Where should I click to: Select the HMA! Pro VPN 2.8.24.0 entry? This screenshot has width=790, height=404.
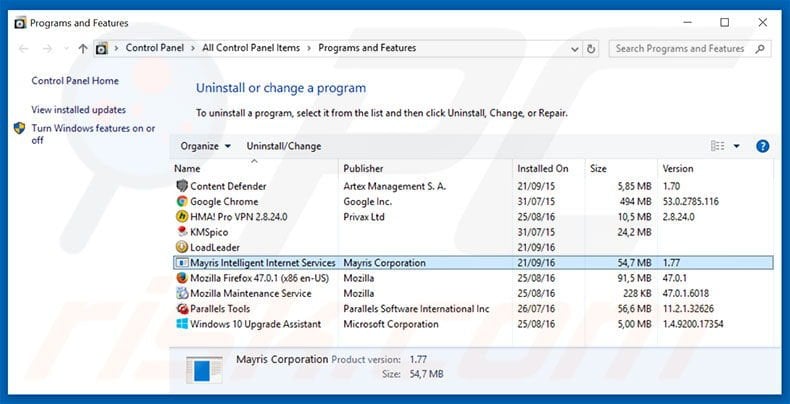[x=239, y=217]
